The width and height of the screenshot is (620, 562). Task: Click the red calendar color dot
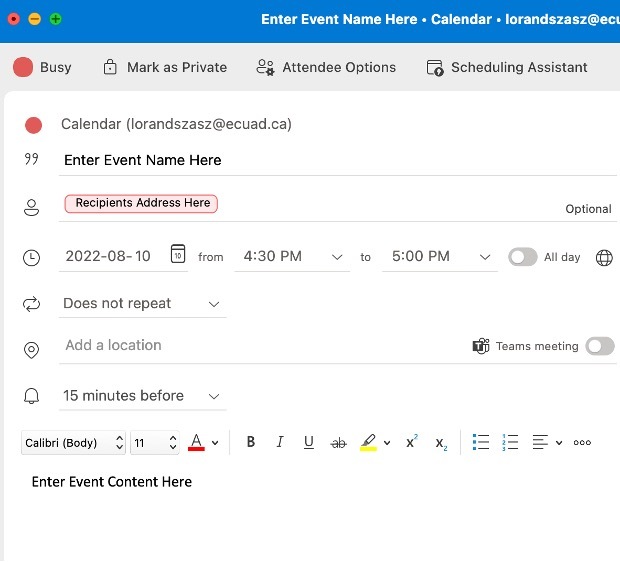click(x=33, y=125)
